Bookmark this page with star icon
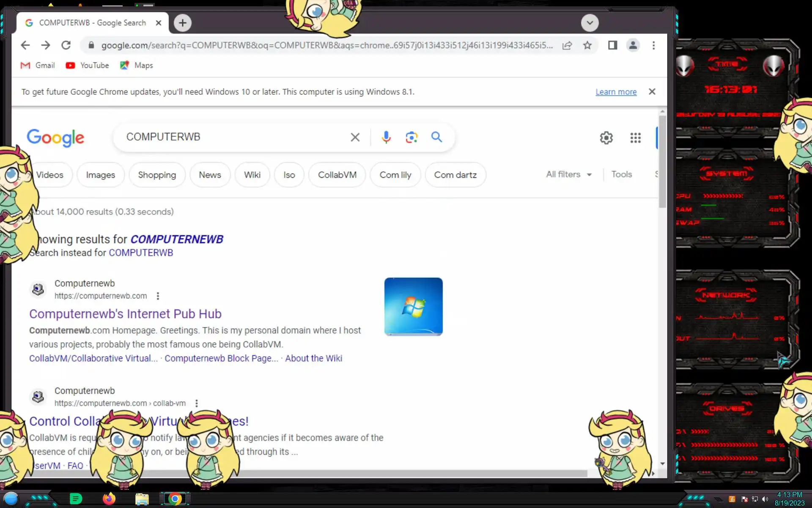The width and height of the screenshot is (812, 508). [x=587, y=45]
